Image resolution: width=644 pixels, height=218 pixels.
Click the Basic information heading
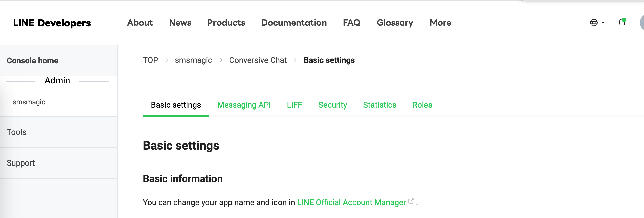[x=183, y=179]
